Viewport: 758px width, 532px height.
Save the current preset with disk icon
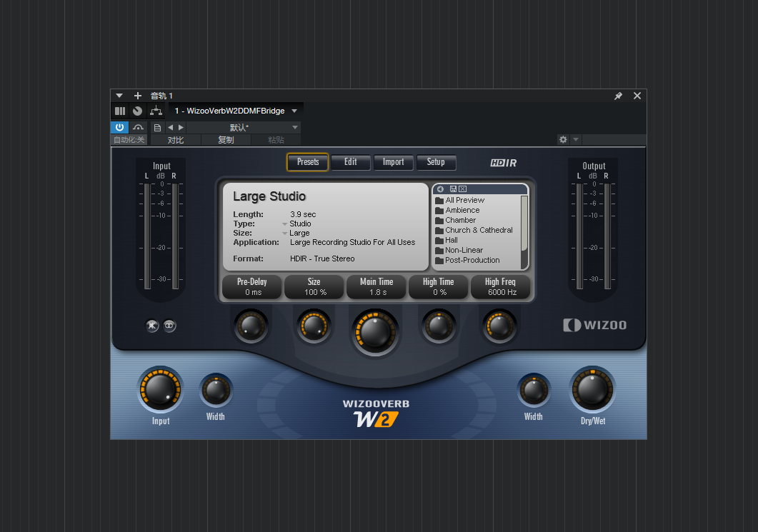click(453, 189)
